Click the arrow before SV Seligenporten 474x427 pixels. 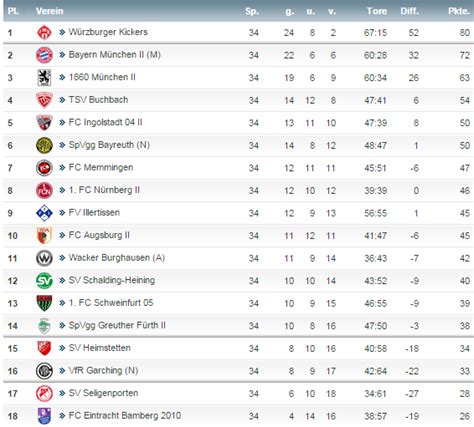62,393
